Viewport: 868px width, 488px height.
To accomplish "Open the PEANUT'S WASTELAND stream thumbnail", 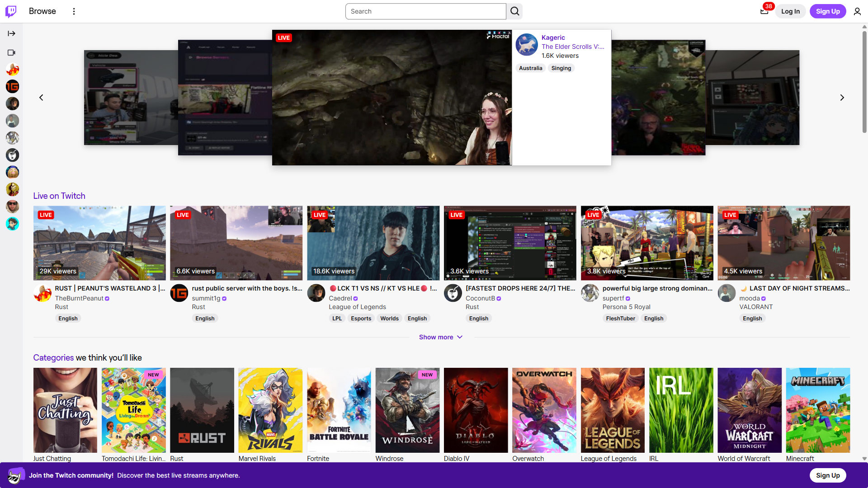I will point(99,243).
